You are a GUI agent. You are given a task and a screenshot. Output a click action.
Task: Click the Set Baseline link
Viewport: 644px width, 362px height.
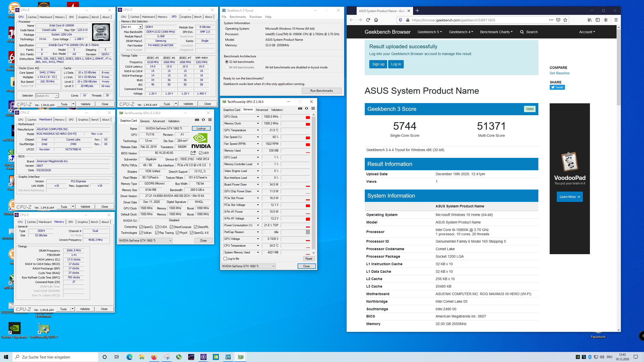559,73
